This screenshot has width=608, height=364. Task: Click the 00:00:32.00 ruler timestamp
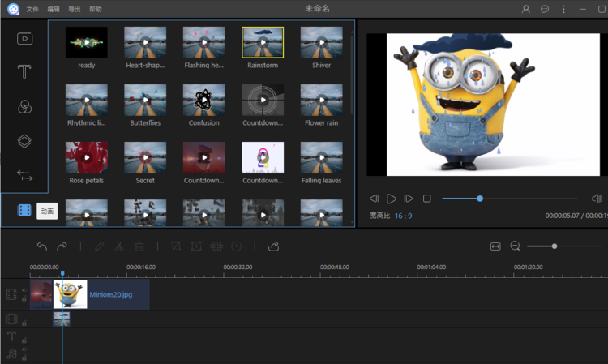pyautogui.click(x=238, y=267)
